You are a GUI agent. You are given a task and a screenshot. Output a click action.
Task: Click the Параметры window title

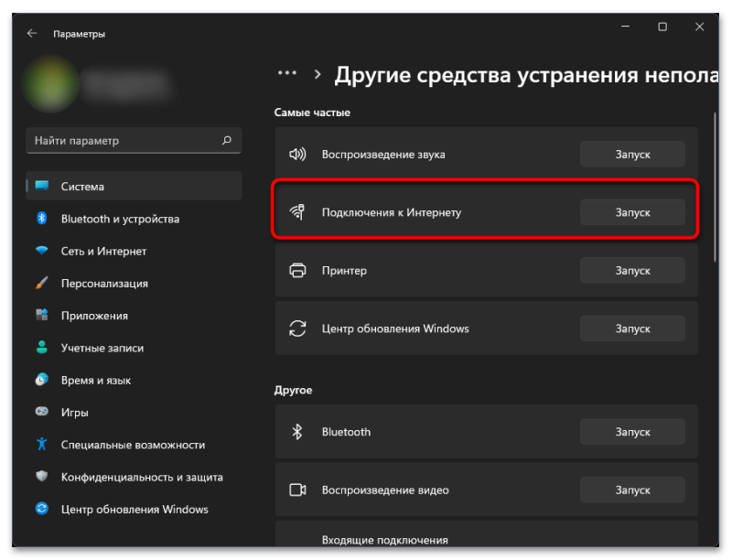79,34
